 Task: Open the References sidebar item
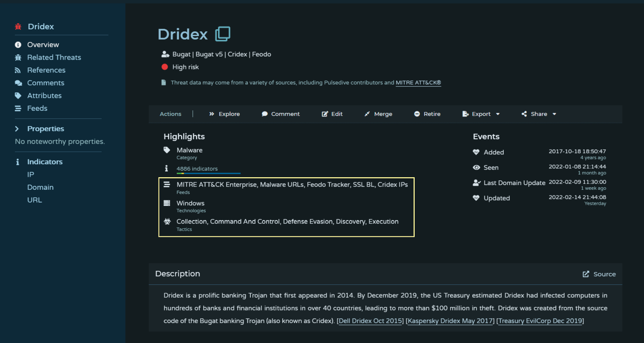click(46, 70)
